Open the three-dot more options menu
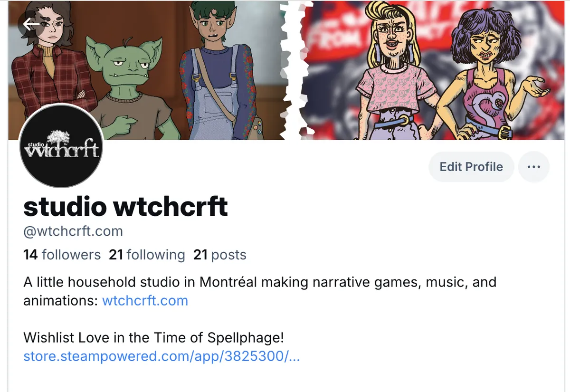570x392 pixels. pyautogui.click(x=534, y=167)
